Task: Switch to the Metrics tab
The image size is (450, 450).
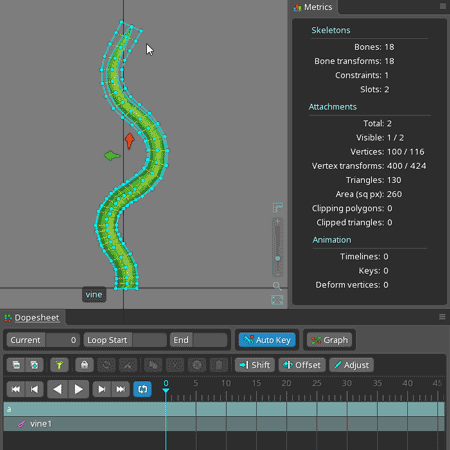Action: pyautogui.click(x=313, y=7)
